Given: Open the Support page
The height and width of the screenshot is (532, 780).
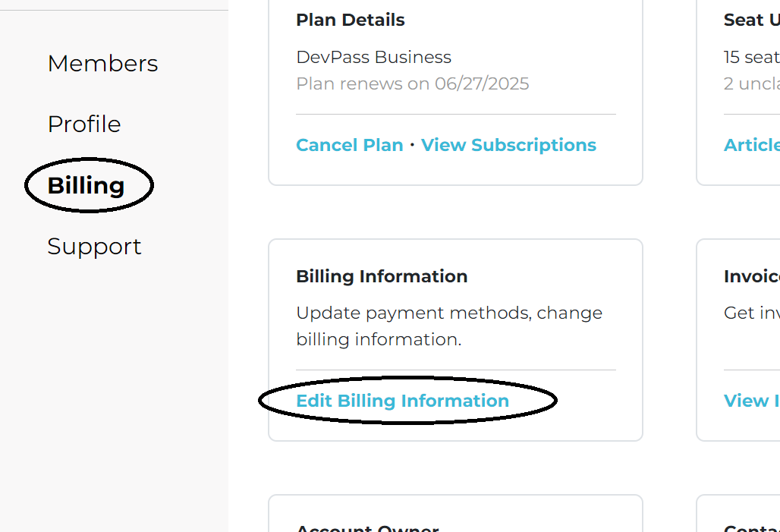Looking at the screenshot, I should 94,246.
